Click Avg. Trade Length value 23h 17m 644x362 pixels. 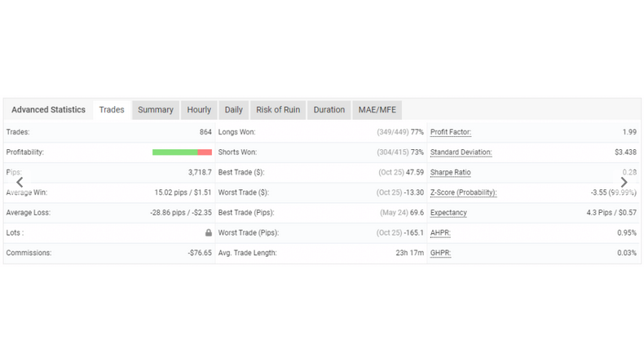(x=409, y=253)
